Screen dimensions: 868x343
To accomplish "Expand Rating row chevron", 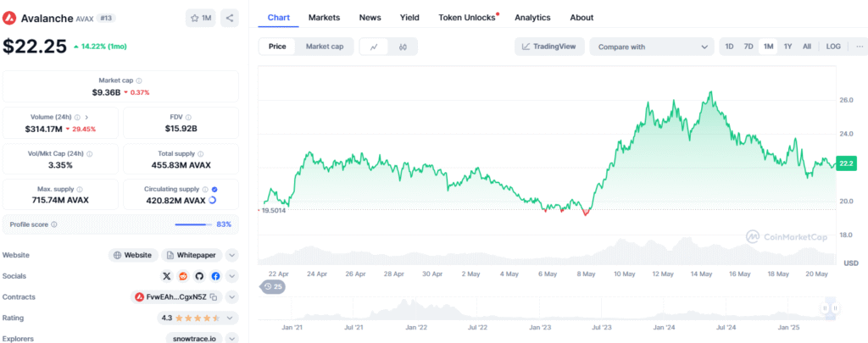I will (x=232, y=318).
